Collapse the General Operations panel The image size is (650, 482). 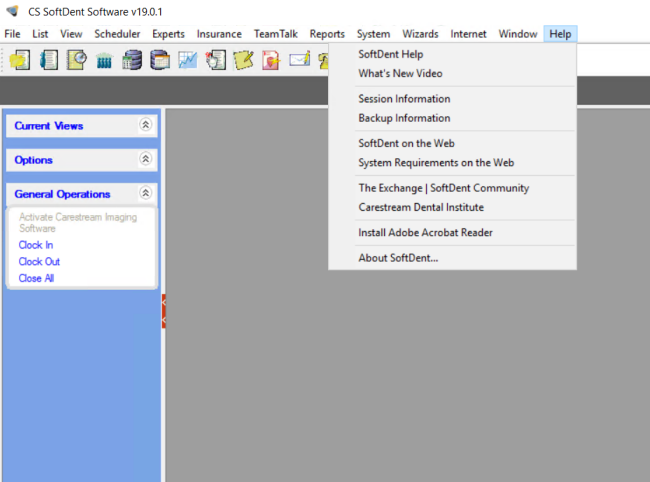pos(146,193)
